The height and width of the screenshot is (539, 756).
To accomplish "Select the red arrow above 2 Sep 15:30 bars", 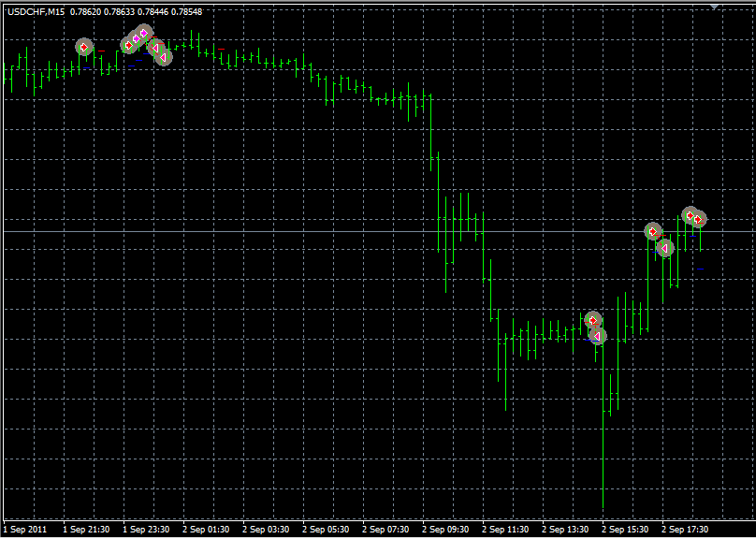I will point(593,320).
